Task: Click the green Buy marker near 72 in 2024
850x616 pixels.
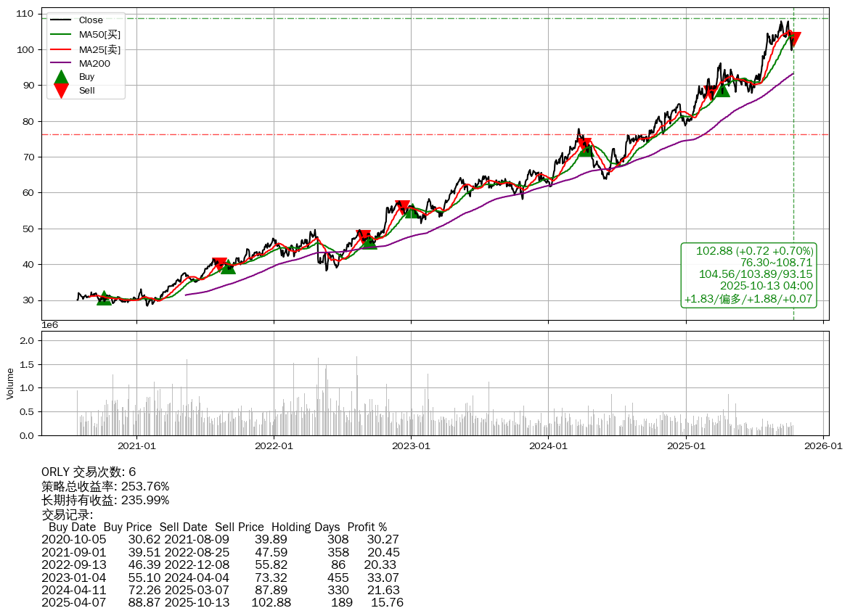Action: pos(586,149)
